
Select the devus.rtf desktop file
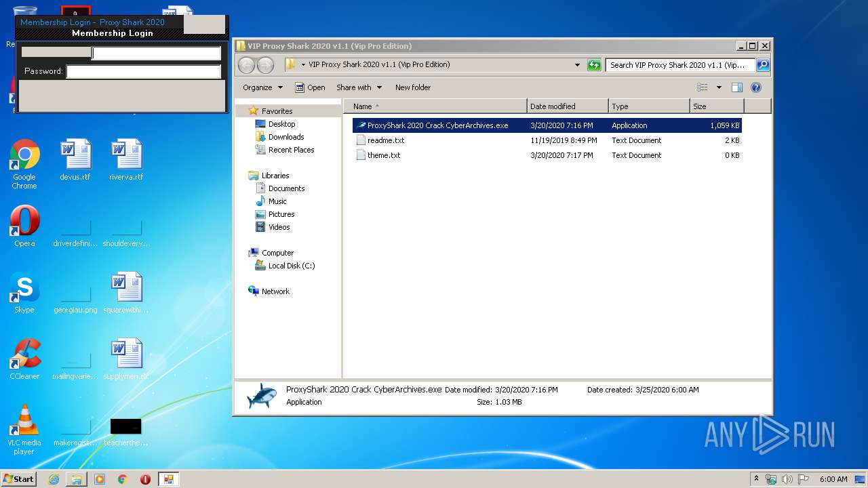(x=75, y=160)
